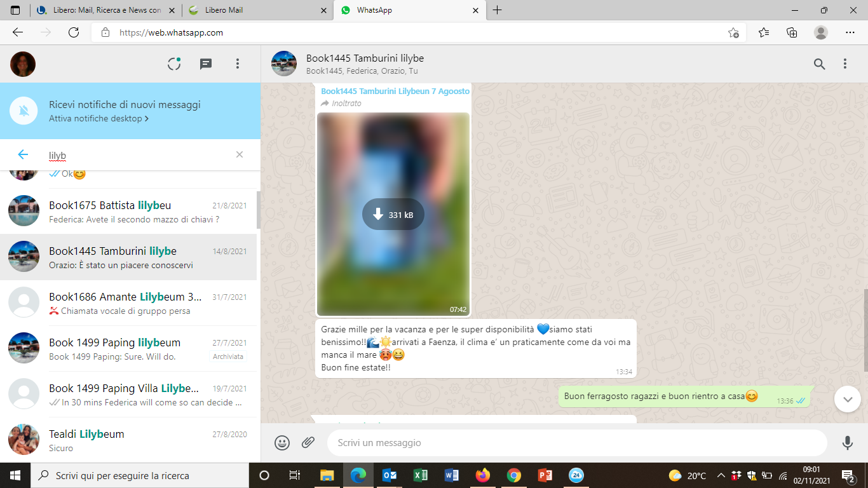Click the muted bell notification icon
The width and height of the screenshot is (868, 488).
point(24,111)
